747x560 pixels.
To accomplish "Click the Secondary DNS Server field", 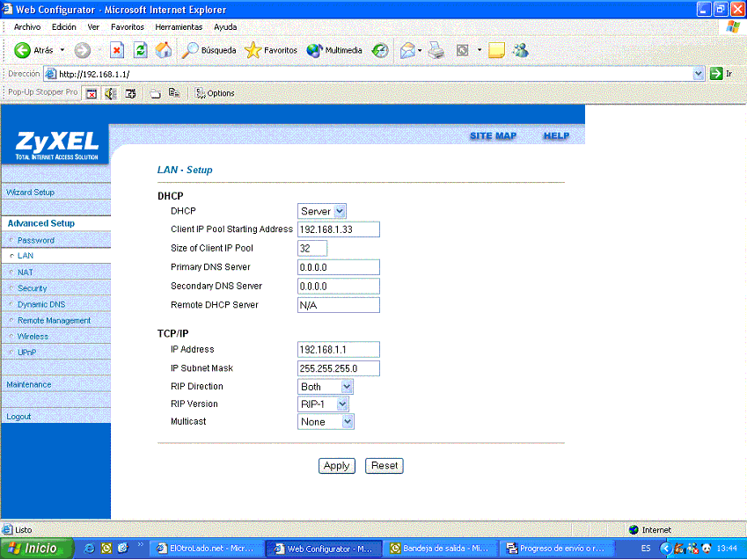I will 339,287.
